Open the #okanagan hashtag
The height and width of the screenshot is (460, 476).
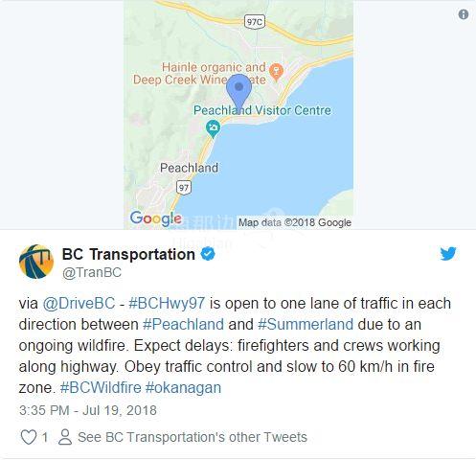[183, 388]
